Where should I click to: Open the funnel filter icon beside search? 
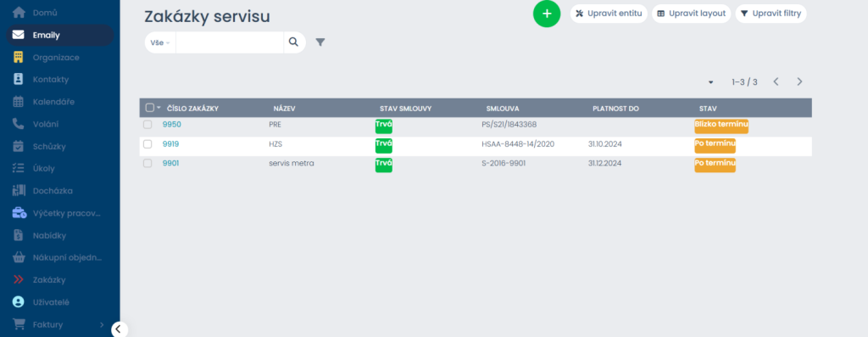tap(320, 42)
